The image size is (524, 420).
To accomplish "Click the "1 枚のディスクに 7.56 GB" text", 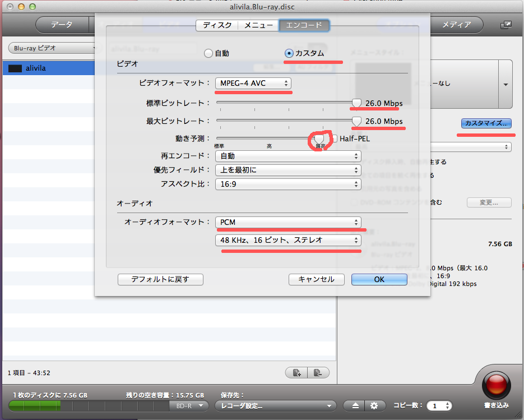I will [50, 395].
